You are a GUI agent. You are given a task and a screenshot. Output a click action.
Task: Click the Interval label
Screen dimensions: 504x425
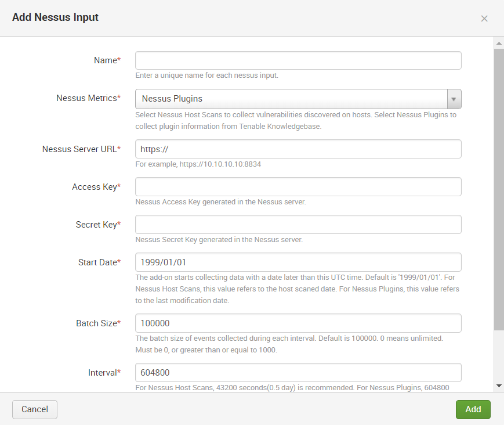(104, 373)
